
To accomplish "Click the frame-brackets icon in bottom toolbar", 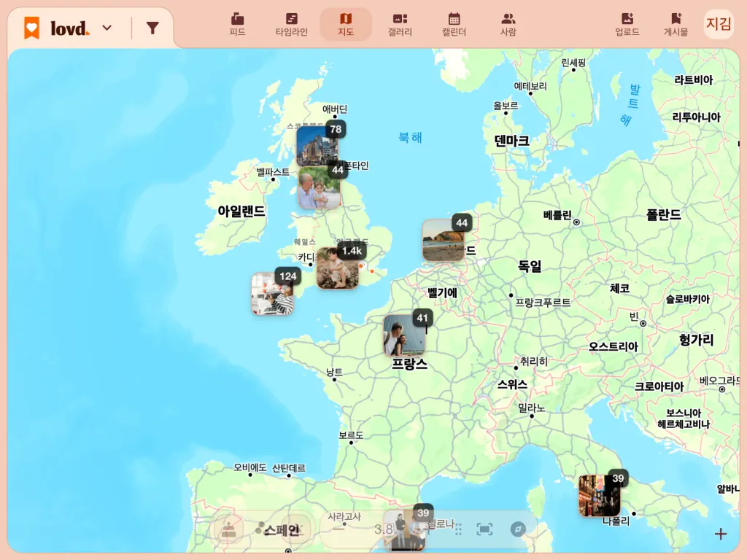I will click(484, 529).
